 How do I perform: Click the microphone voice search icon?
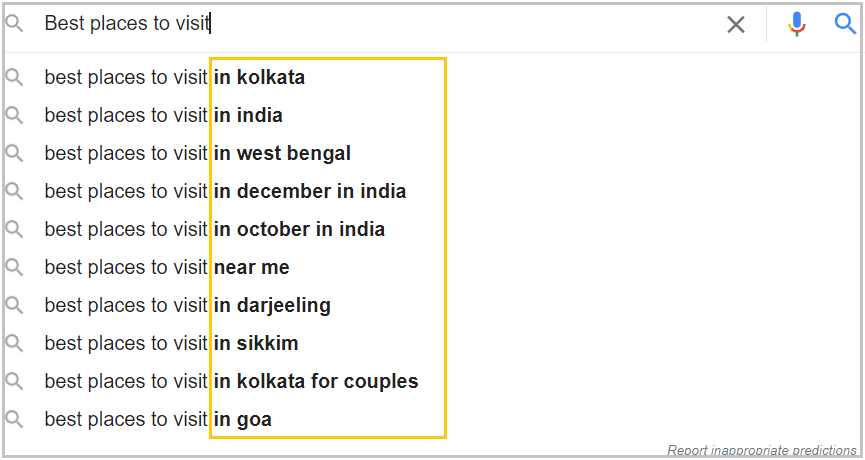[796, 24]
